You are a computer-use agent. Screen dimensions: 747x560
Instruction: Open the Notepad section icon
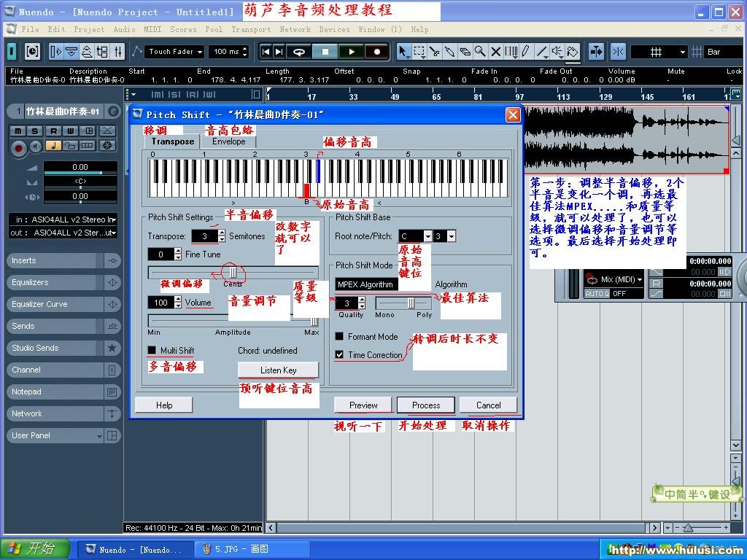click(112, 392)
